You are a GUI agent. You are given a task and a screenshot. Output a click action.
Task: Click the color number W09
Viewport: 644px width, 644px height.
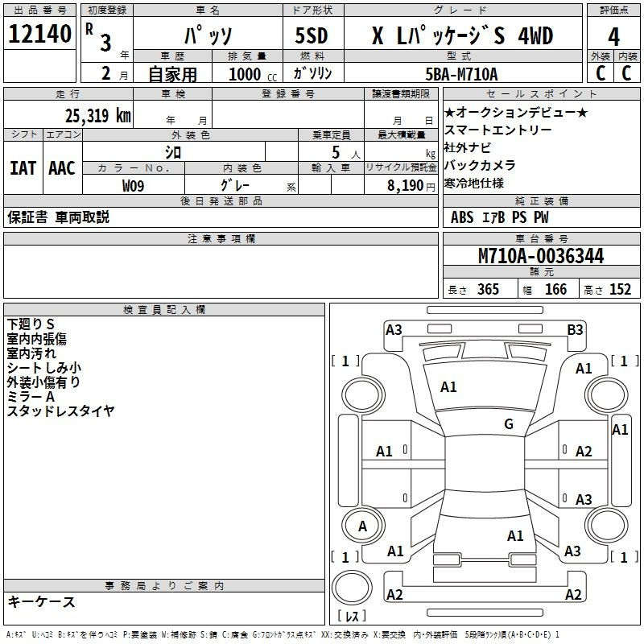pos(134,185)
